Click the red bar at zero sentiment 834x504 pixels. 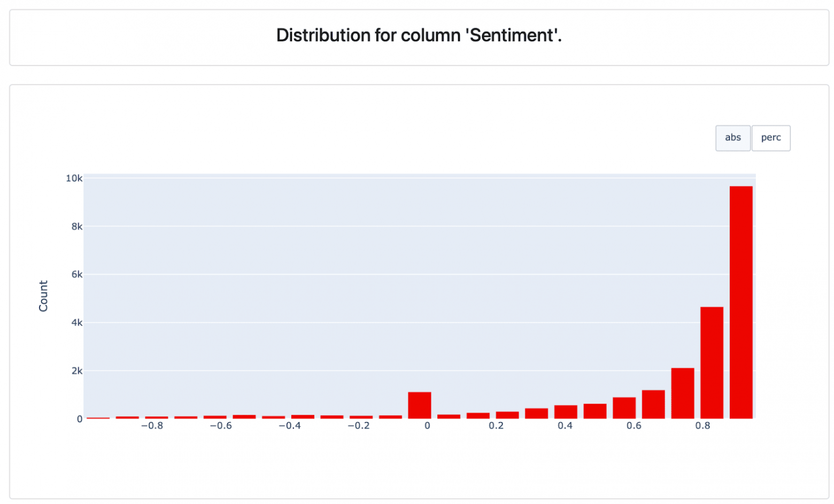[419, 405]
